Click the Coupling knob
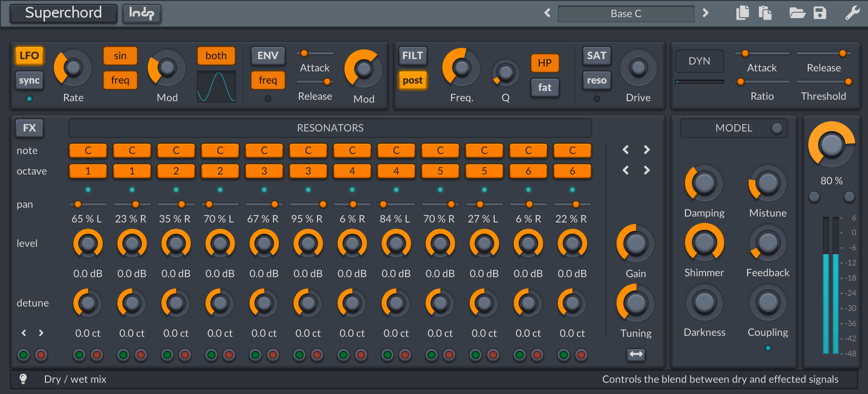The image size is (868, 394). click(768, 303)
